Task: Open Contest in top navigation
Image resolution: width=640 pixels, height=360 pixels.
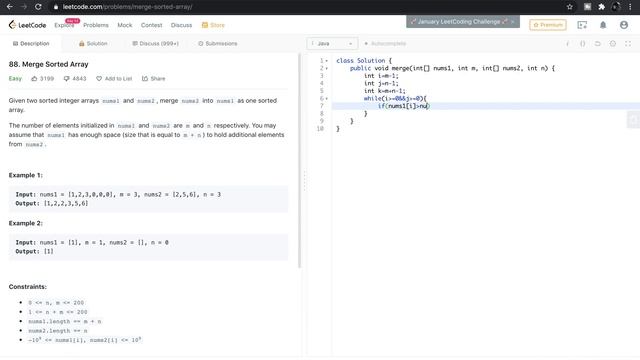Action: tap(151, 25)
